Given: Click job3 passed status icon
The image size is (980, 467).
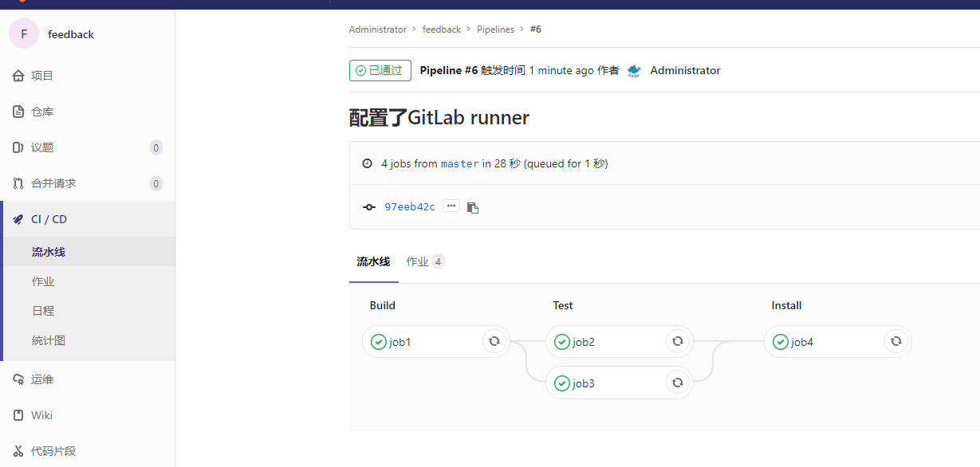Looking at the screenshot, I should click(x=562, y=383).
